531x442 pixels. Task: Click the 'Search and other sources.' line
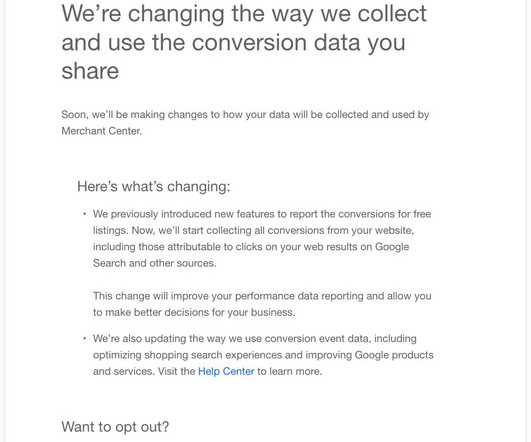pos(154,263)
